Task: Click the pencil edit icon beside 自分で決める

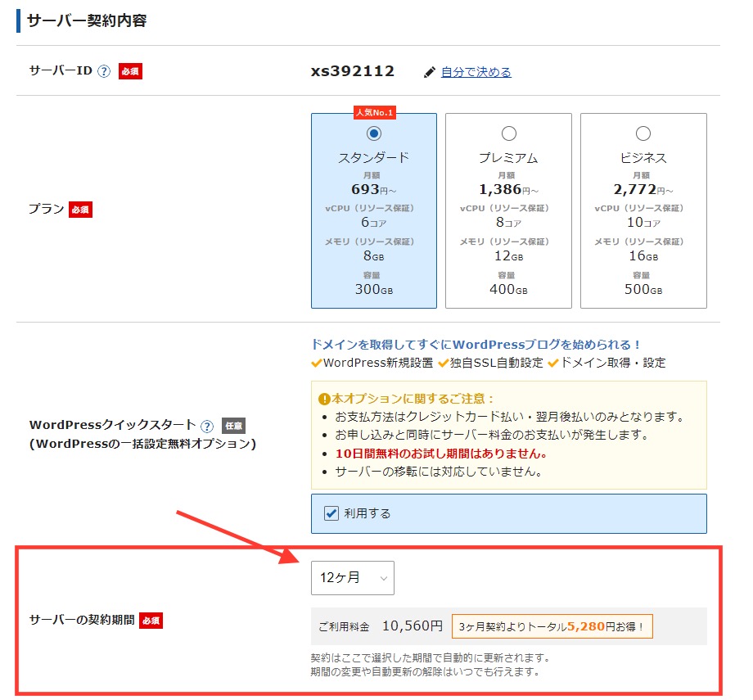Action: pos(430,71)
